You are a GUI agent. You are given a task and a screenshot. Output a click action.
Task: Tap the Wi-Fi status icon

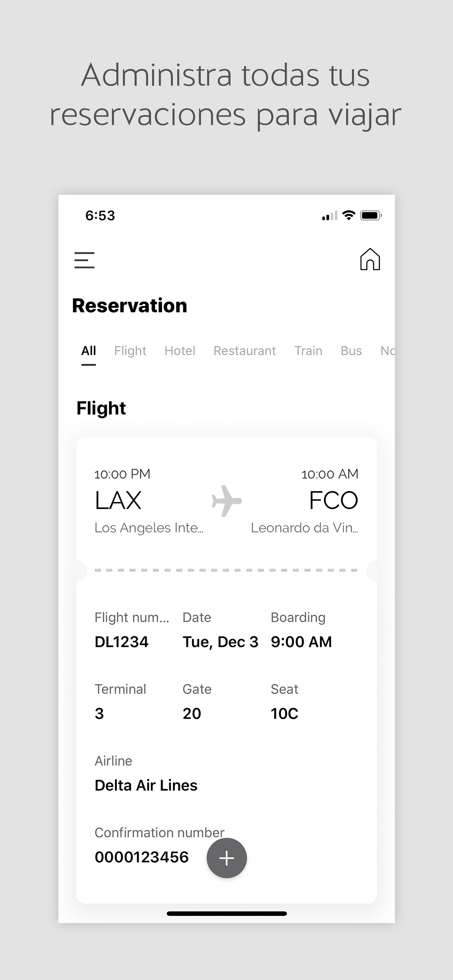pos(349,215)
